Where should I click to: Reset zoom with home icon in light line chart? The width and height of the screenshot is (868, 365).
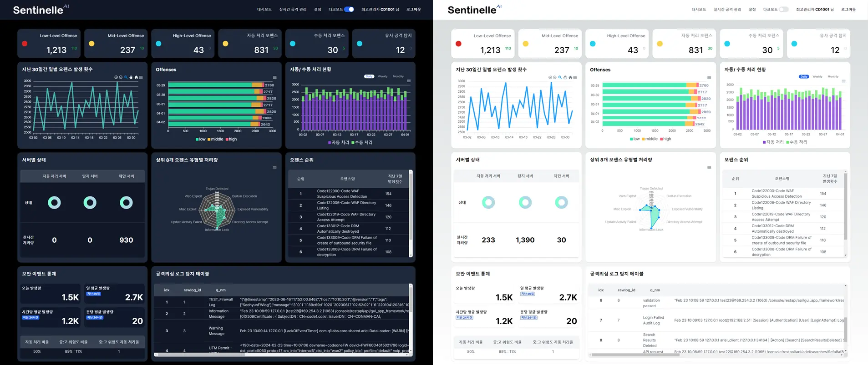click(x=570, y=77)
